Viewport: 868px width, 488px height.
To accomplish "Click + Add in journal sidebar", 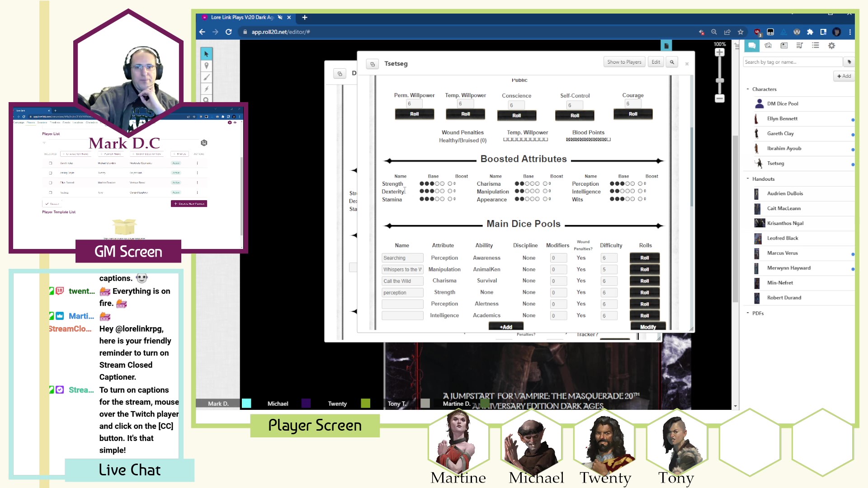I will click(x=844, y=76).
